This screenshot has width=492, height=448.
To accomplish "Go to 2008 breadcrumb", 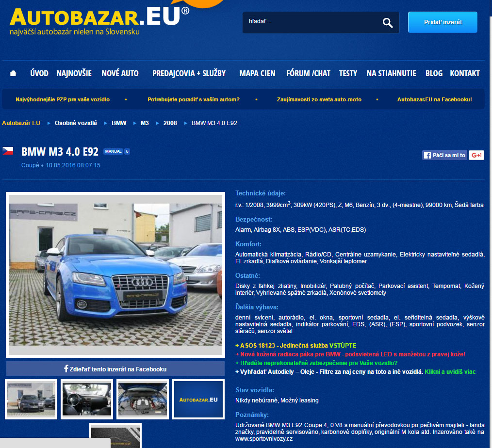I will 170,123.
